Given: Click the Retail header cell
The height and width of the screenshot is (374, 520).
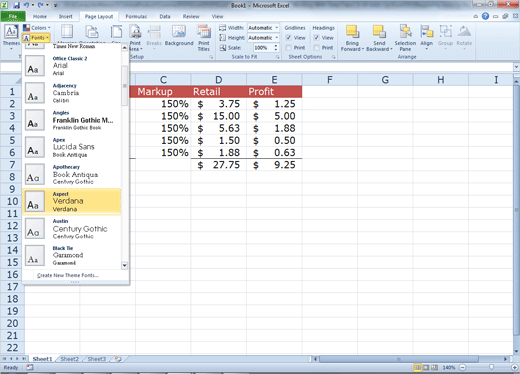Looking at the screenshot, I should coord(218,92).
